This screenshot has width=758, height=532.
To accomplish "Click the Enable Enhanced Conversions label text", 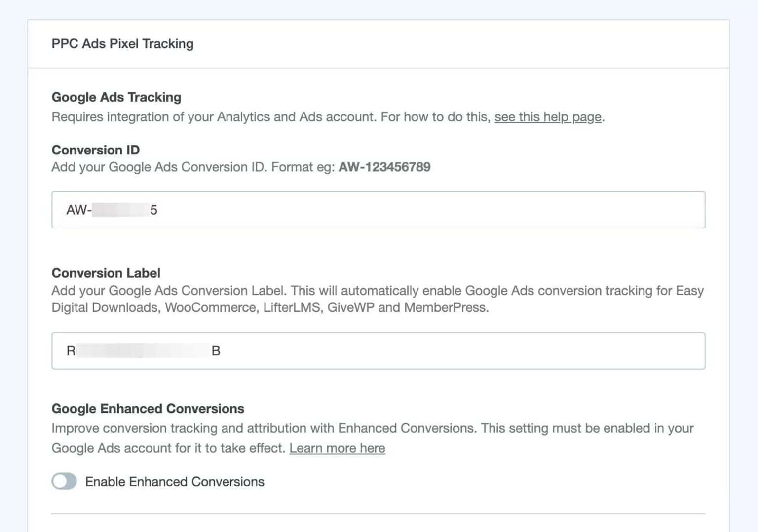I will pyautogui.click(x=174, y=481).
